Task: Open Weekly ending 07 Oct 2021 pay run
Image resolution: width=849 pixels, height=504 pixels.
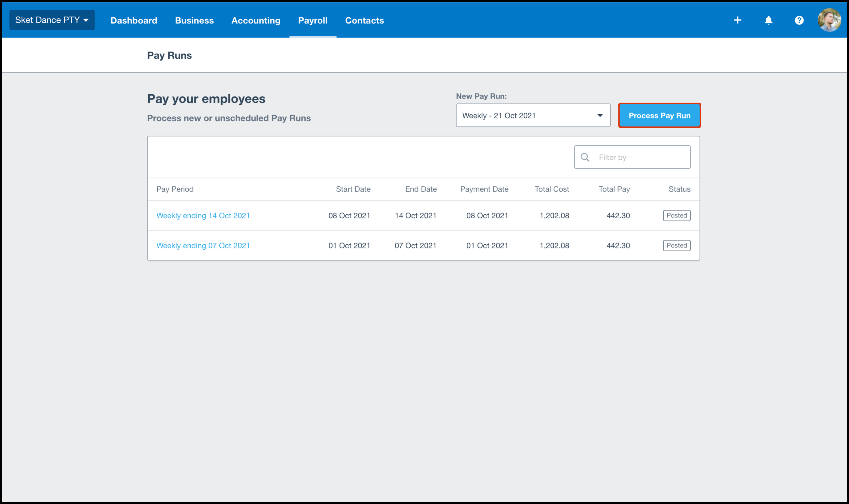Action: click(203, 246)
